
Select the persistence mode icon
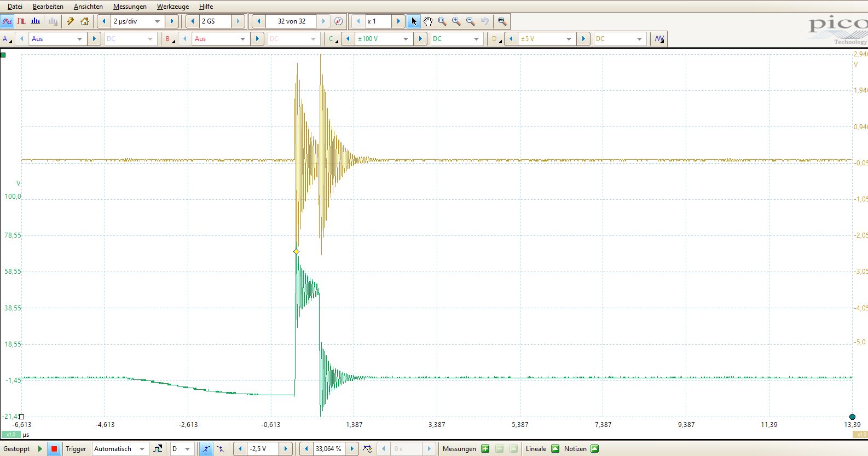[x=21, y=21]
